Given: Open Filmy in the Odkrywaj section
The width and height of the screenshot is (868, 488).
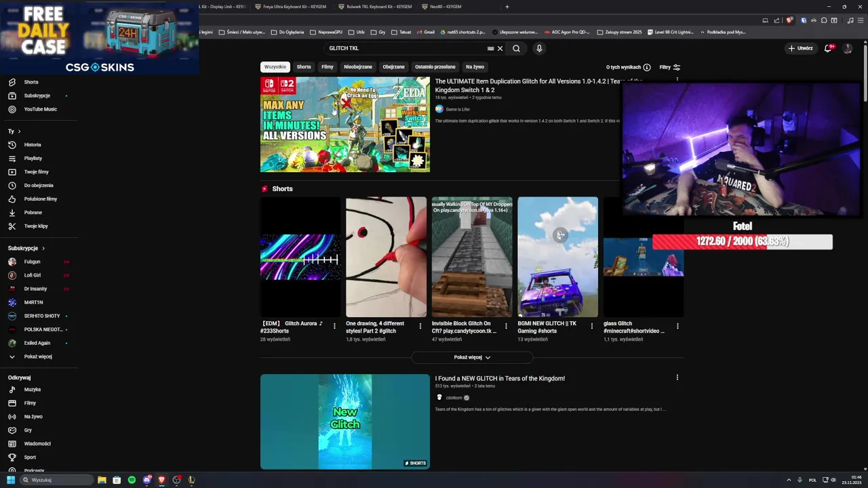Looking at the screenshot, I should [x=30, y=403].
